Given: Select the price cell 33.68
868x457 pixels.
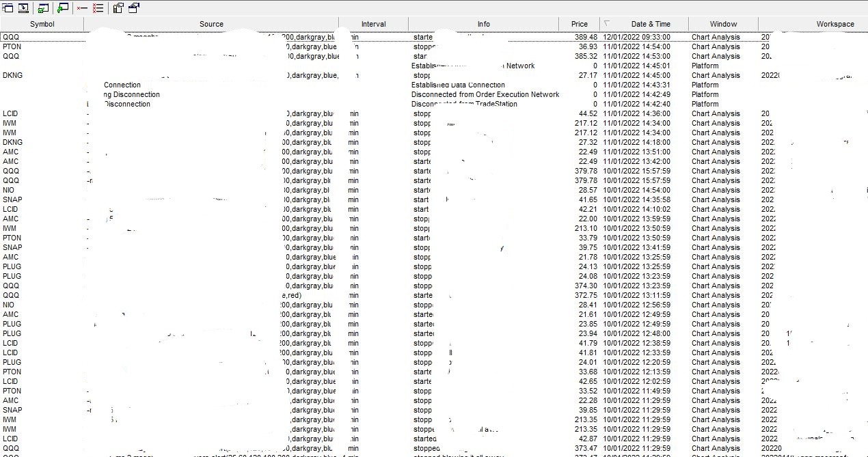Looking at the screenshot, I should (x=588, y=372).
